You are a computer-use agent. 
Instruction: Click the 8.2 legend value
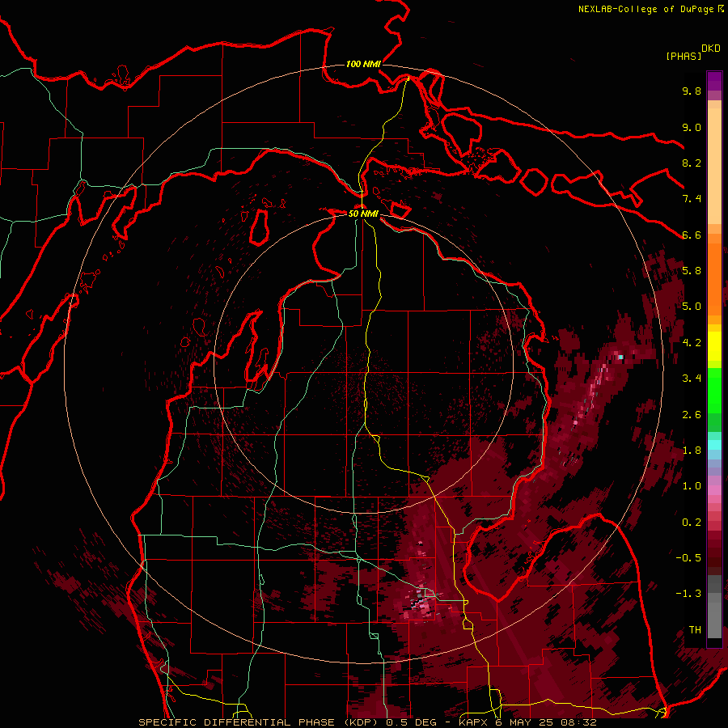point(692,163)
